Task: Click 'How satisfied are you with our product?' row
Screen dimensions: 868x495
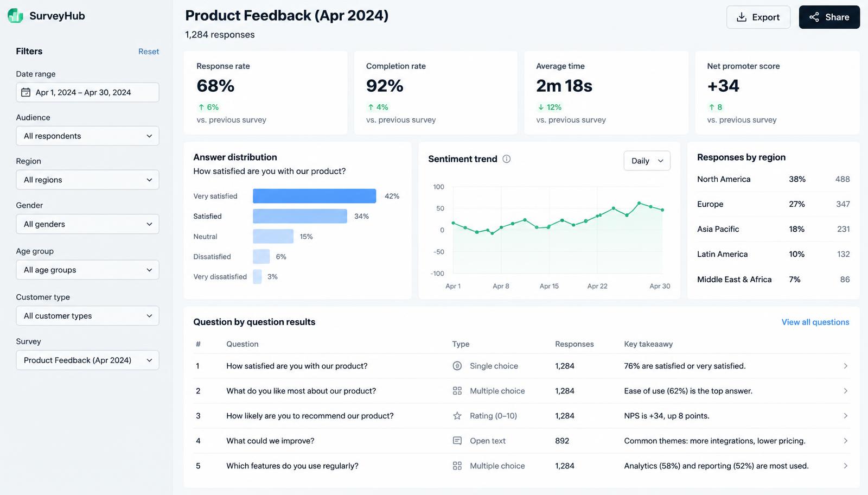Action: 521,366
